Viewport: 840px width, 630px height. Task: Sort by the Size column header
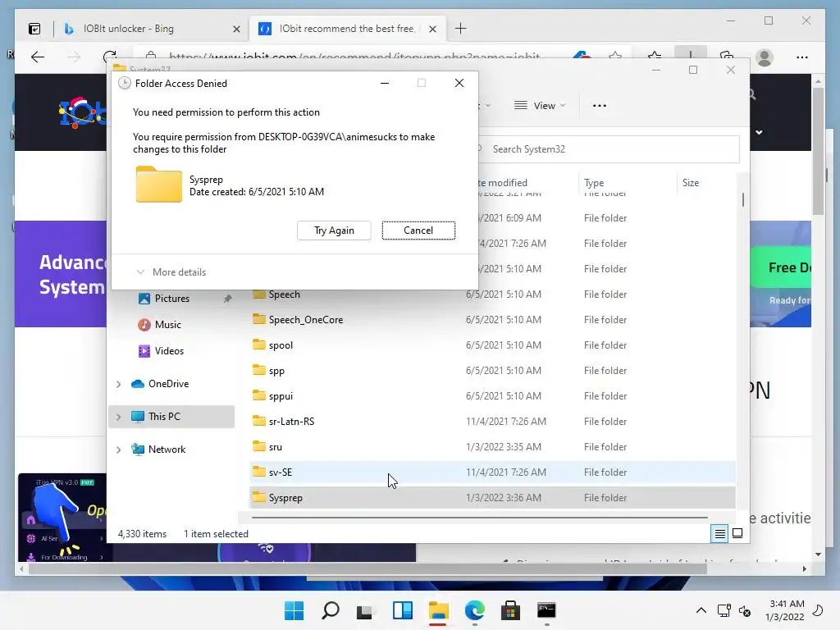point(691,183)
